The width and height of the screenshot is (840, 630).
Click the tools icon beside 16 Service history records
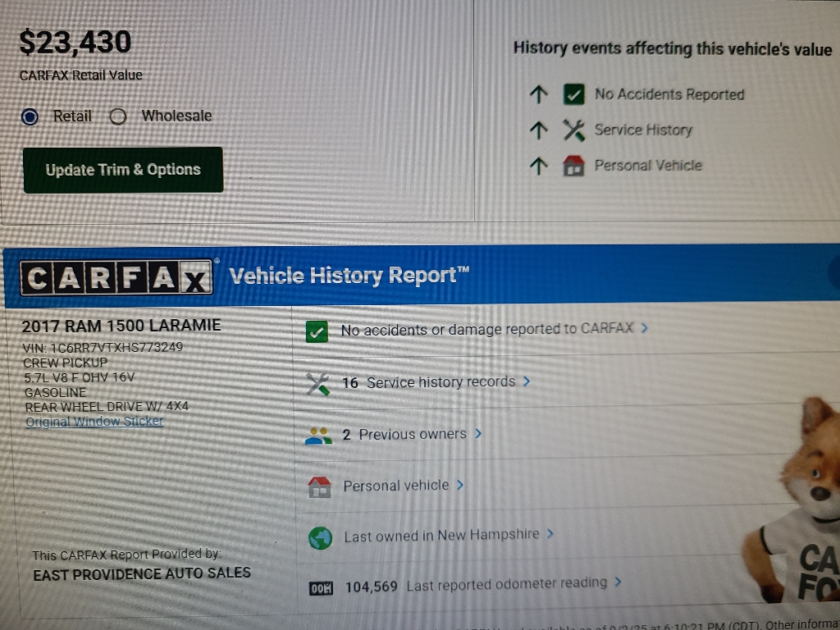tap(317, 384)
